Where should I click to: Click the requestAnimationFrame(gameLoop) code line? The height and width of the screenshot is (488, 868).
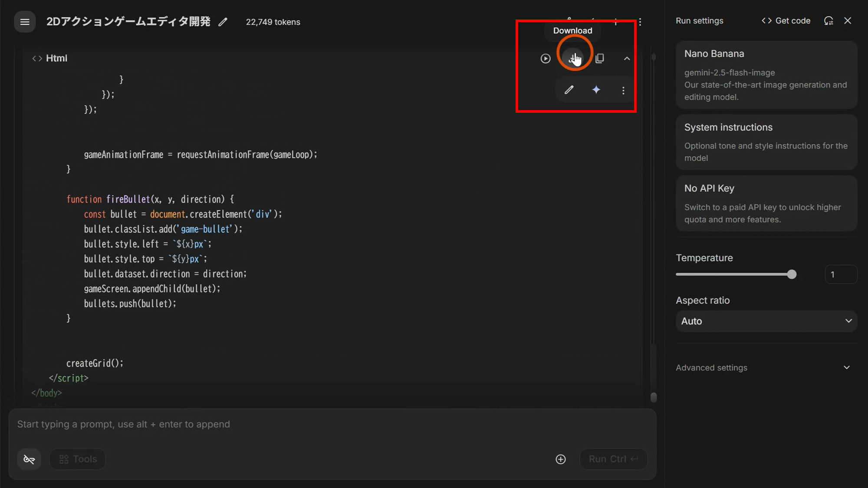click(201, 154)
